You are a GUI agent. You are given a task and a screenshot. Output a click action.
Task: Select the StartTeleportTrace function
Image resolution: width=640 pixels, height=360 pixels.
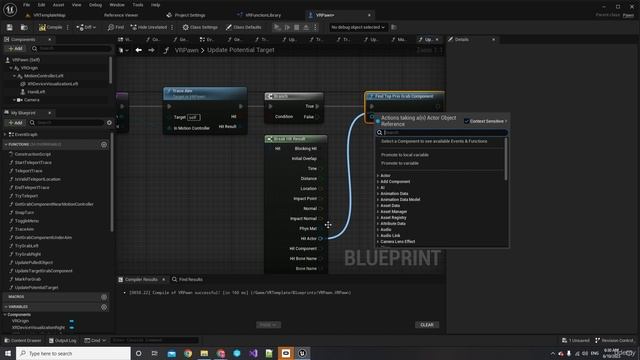tap(33, 162)
